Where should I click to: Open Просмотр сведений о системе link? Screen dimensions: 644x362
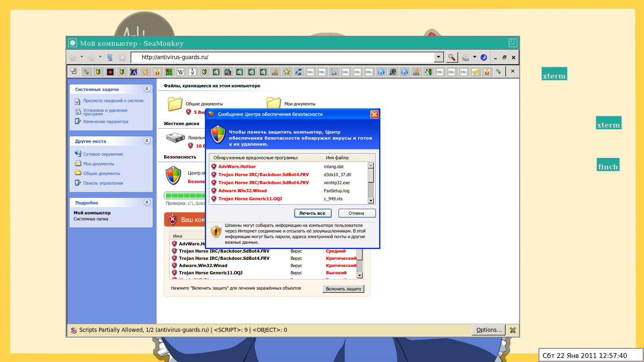pos(113,101)
